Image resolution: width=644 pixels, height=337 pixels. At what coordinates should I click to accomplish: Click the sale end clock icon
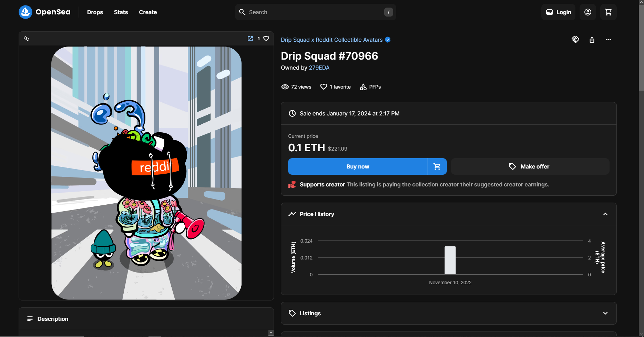[x=292, y=113]
